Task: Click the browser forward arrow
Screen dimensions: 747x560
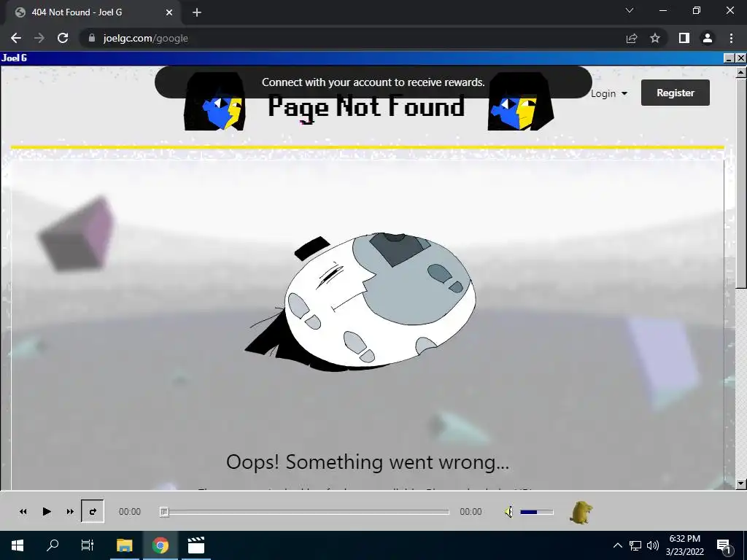Action: [39, 38]
